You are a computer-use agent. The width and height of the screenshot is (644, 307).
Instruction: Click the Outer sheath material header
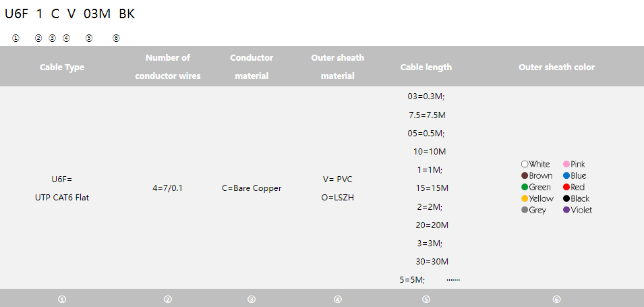(x=338, y=67)
